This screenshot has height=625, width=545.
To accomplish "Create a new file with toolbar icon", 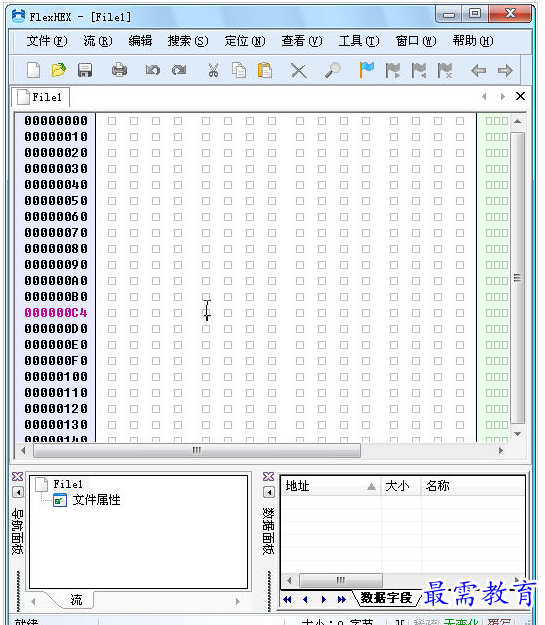I will coord(33,71).
